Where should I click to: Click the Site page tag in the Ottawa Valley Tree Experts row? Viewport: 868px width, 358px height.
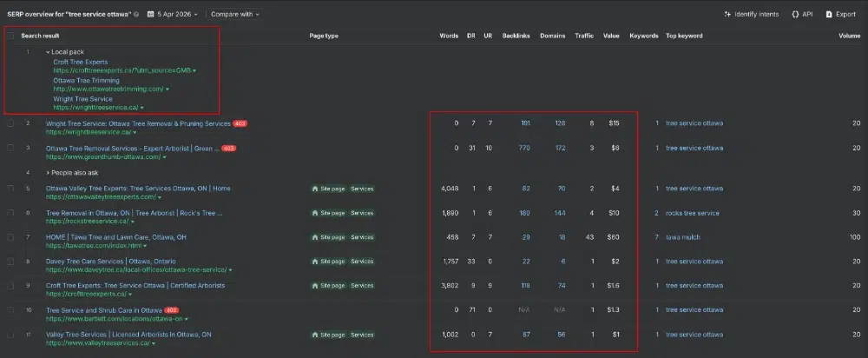pos(328,189)
